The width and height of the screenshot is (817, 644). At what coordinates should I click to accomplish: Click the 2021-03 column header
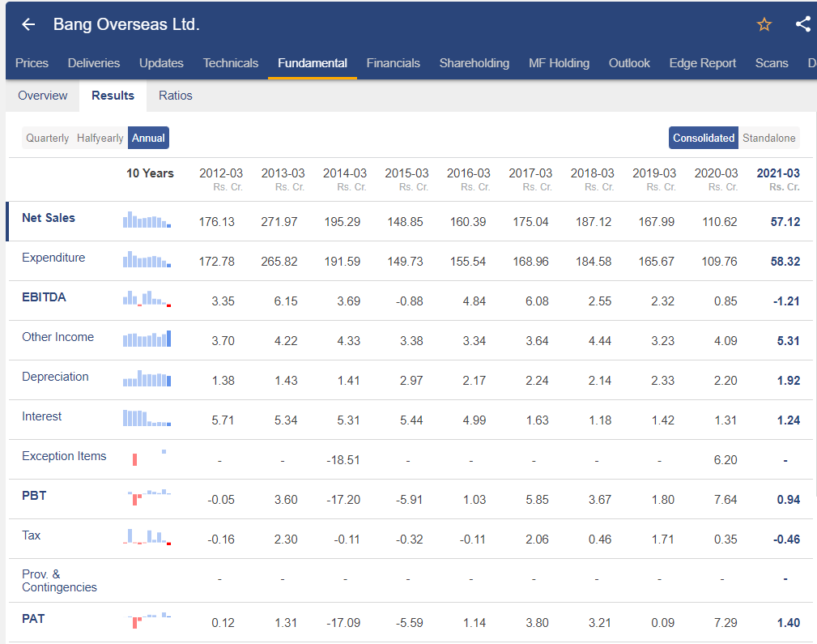(778, 178)
